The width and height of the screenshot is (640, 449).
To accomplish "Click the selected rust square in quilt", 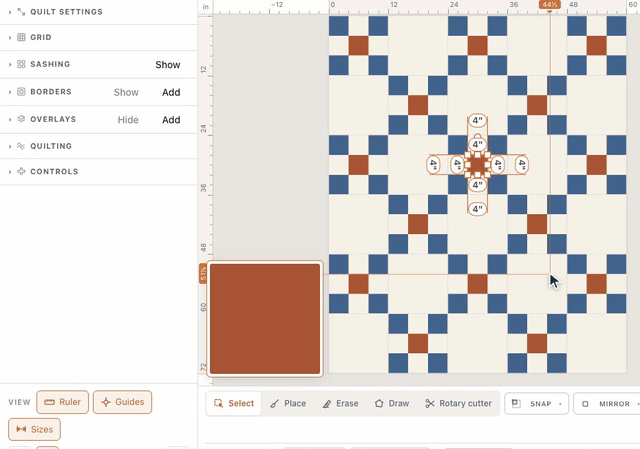I will coord(477,165).
